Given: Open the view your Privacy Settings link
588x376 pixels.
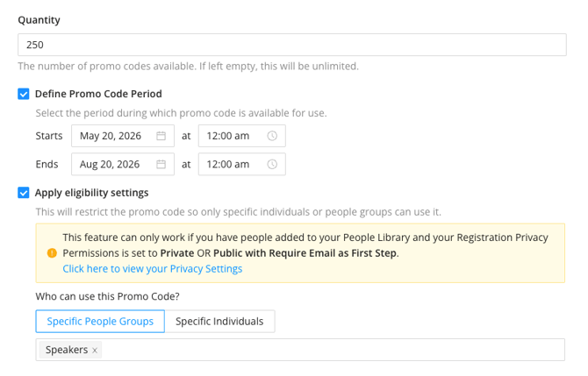Looking at the screenshot, I should pyautogui.click(x=153, y=269).
